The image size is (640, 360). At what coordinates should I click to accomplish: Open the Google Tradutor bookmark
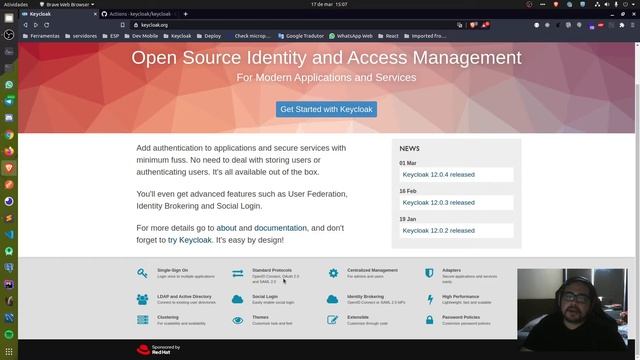(301, 36)
